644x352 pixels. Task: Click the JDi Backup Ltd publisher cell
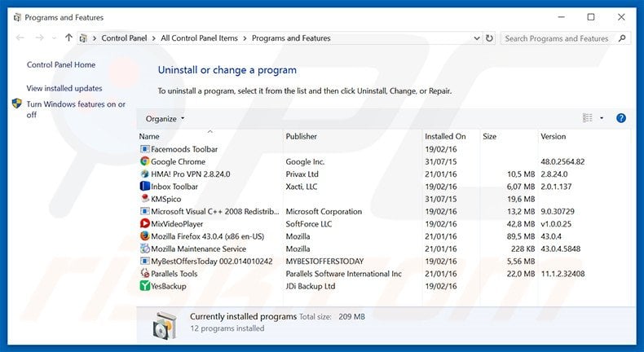pos(311,286)
